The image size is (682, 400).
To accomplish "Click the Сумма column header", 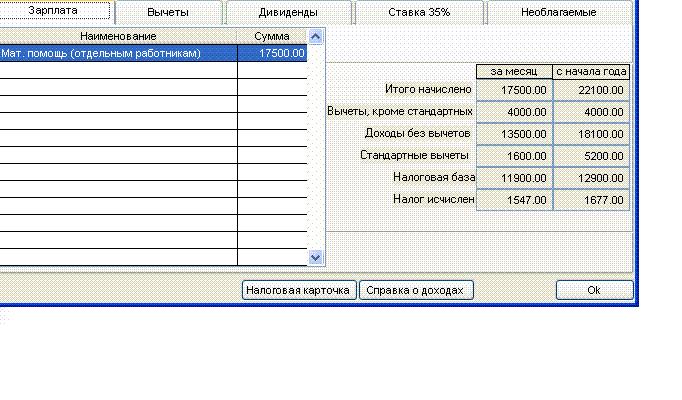I will (272, 36).
